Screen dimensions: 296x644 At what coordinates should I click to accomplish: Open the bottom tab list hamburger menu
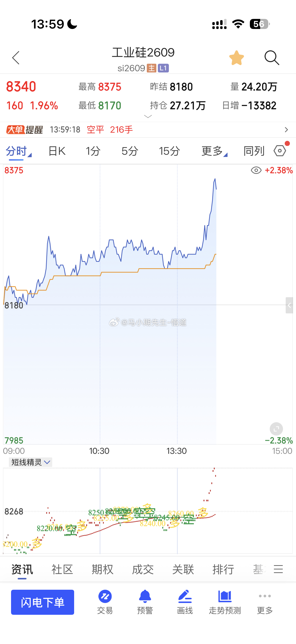coord(278,569)
